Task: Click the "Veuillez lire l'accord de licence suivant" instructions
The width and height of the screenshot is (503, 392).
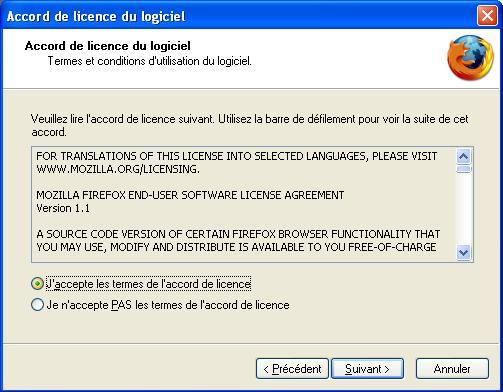Action: [250, 125]
